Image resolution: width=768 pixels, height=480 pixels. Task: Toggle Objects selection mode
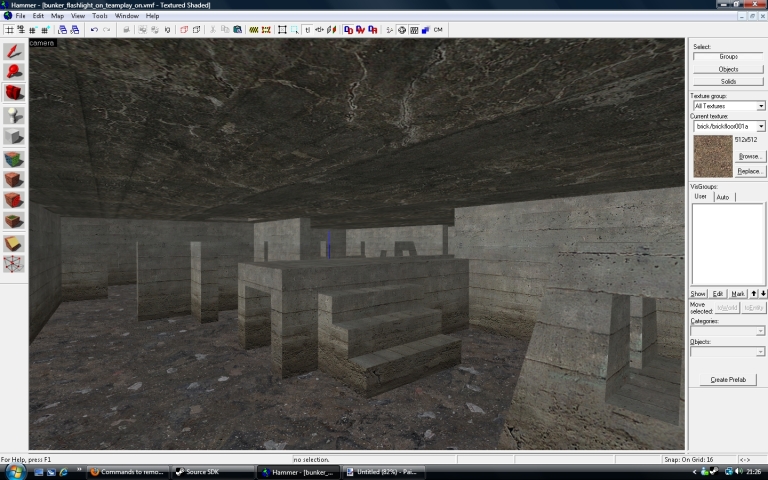point(728,69)
